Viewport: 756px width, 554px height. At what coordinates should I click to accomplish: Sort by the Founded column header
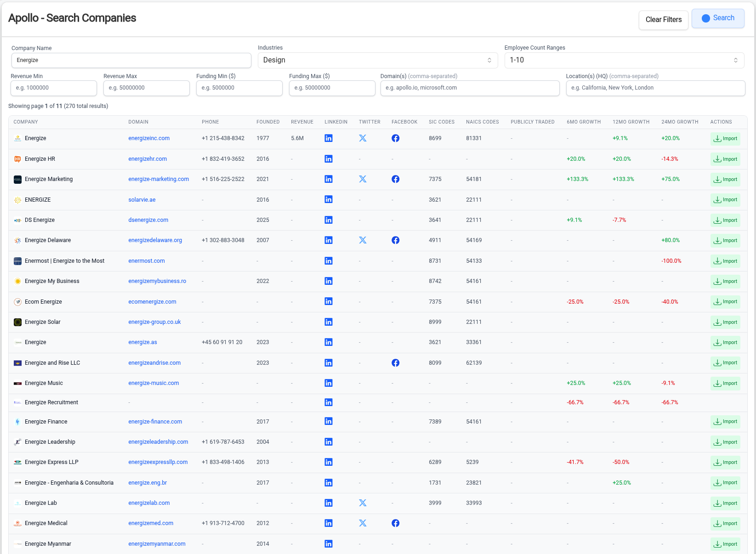pyautogui.click(x=268, y=122)
